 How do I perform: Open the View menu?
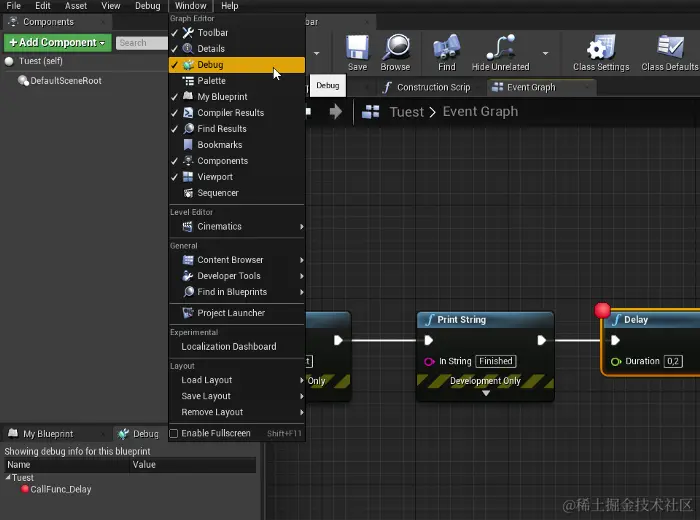tap(110, 6)
